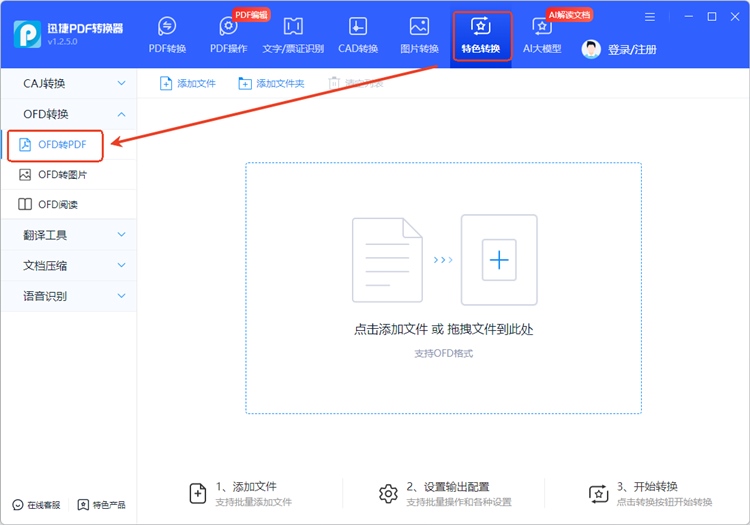The image size is (750, 525).
Task: Close the application window
Action: pyautogui.click(x=735, y=17)
